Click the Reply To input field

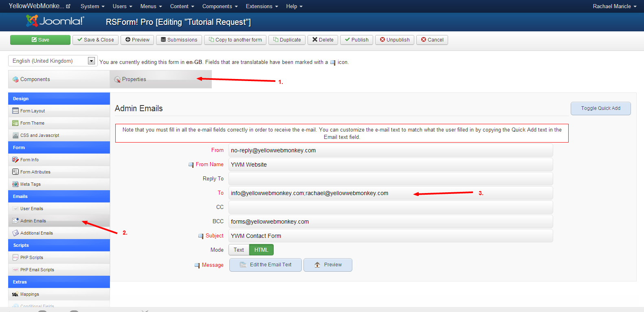(x=391, y=179)
